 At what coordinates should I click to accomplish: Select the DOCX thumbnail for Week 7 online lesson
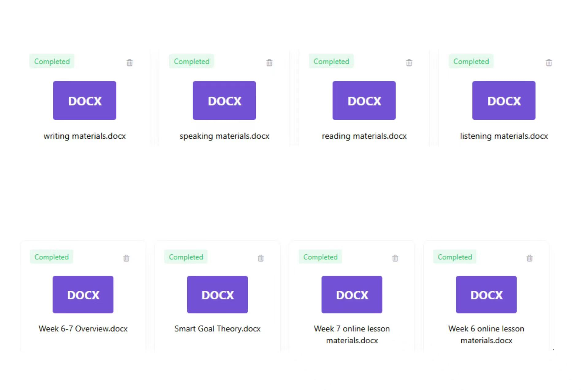(352, 294)
